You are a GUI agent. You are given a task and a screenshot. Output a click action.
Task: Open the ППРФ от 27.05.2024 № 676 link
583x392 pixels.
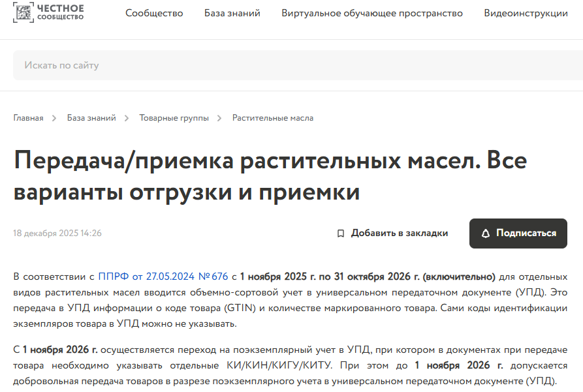tap(163, 276)
